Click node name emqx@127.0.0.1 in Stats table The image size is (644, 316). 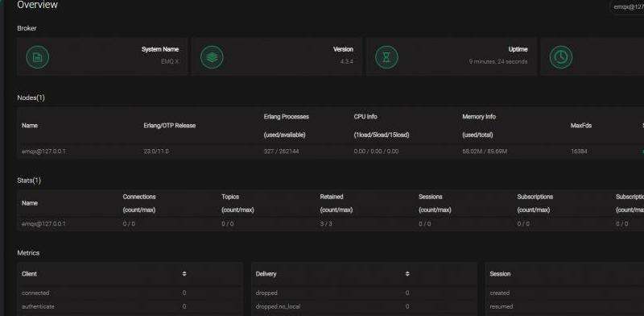pos(43,224)
